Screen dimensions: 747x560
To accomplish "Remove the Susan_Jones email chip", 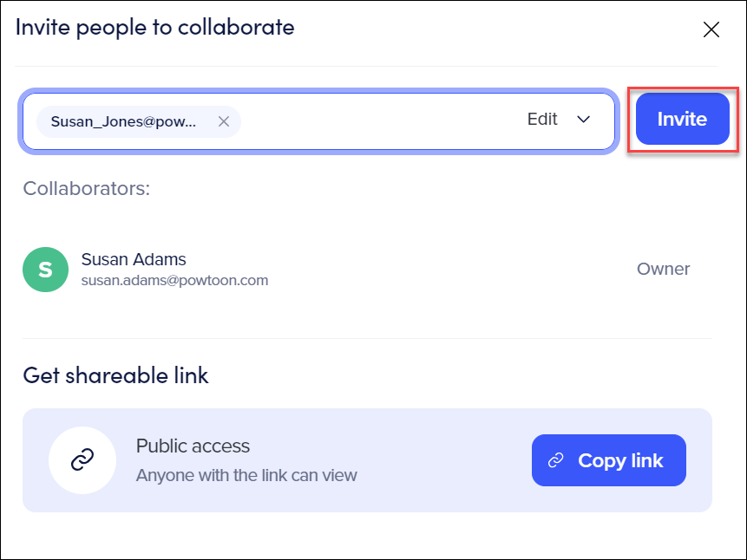I will coord(224,121).
